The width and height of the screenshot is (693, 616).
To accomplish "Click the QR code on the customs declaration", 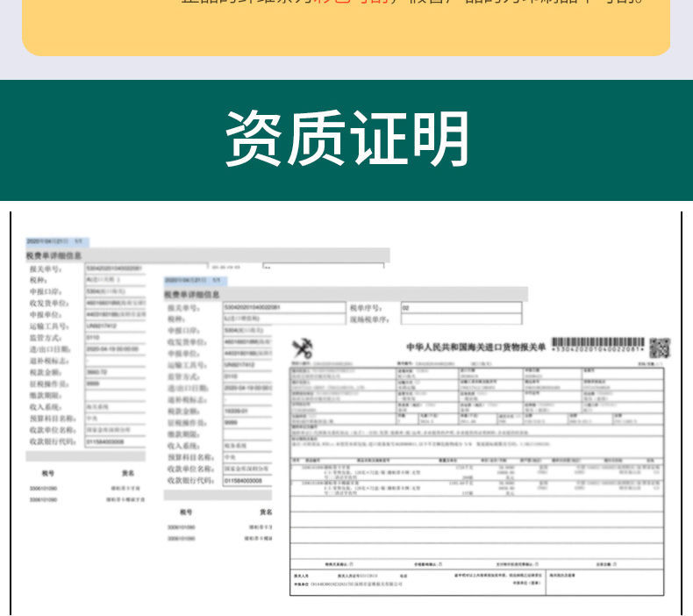I will (x=660, y=348).
